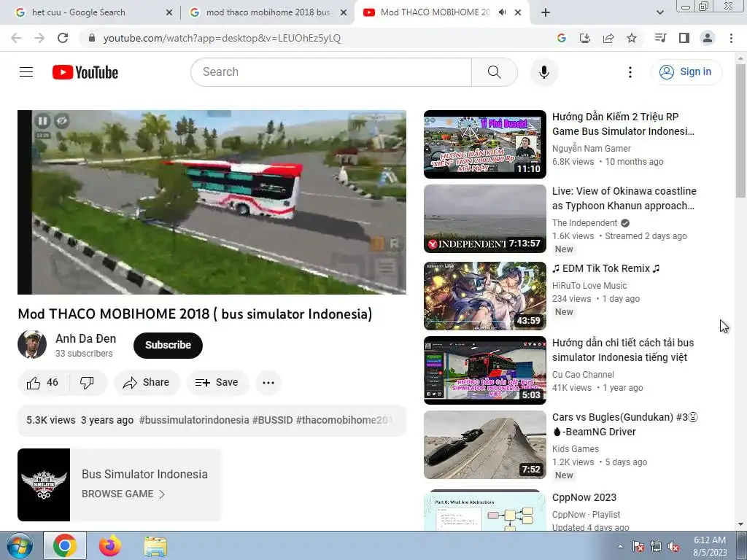Open the Windows Start button

[19, 545]
